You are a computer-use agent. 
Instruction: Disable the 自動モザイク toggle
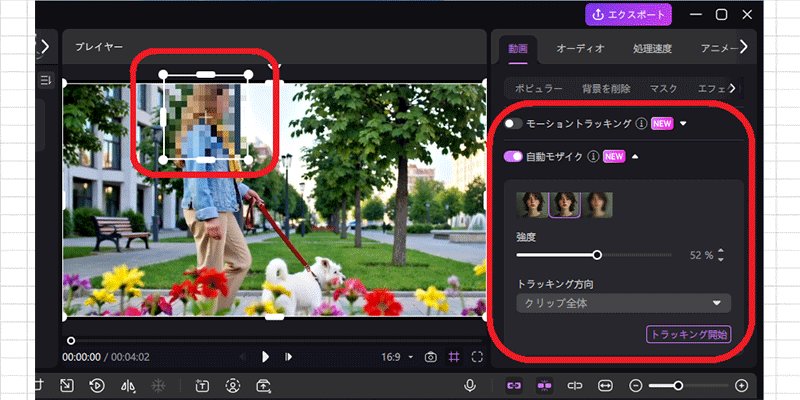[x=513, y=157]
